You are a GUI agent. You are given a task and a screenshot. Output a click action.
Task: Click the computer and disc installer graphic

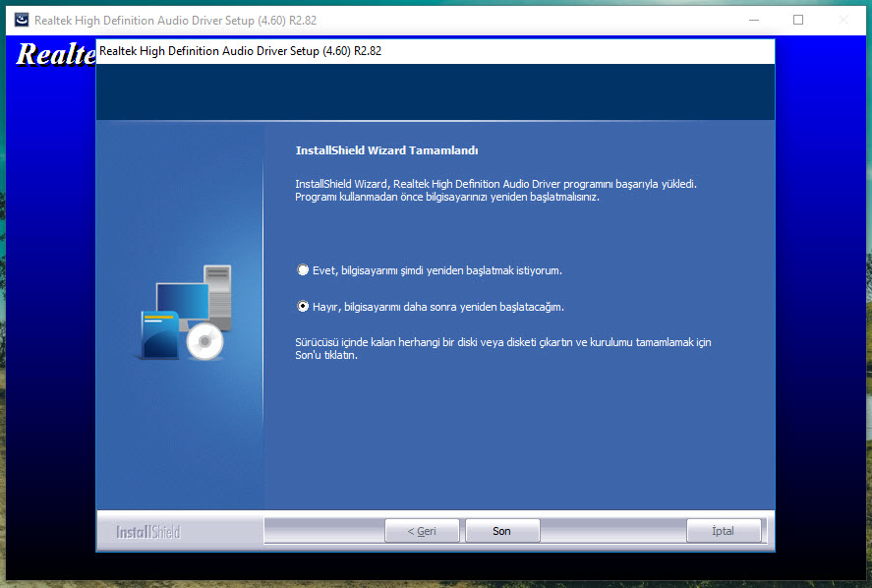coord(185,313)
